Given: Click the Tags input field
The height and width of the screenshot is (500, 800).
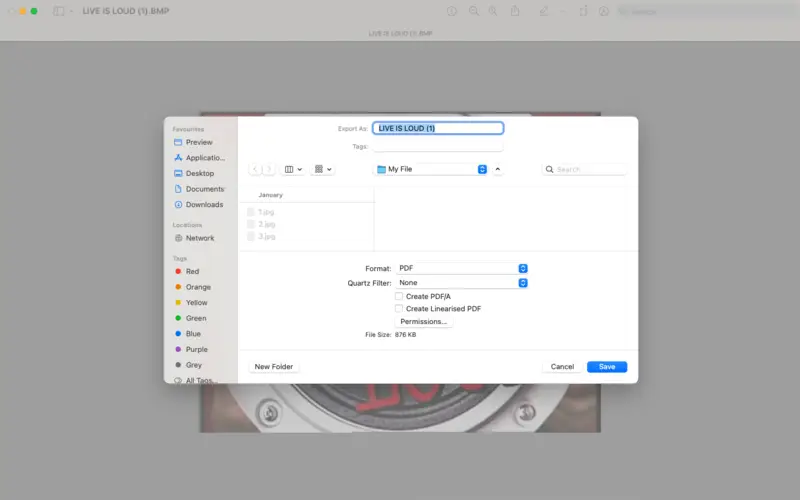Looking at the screenshot, I should pos(438,146).
